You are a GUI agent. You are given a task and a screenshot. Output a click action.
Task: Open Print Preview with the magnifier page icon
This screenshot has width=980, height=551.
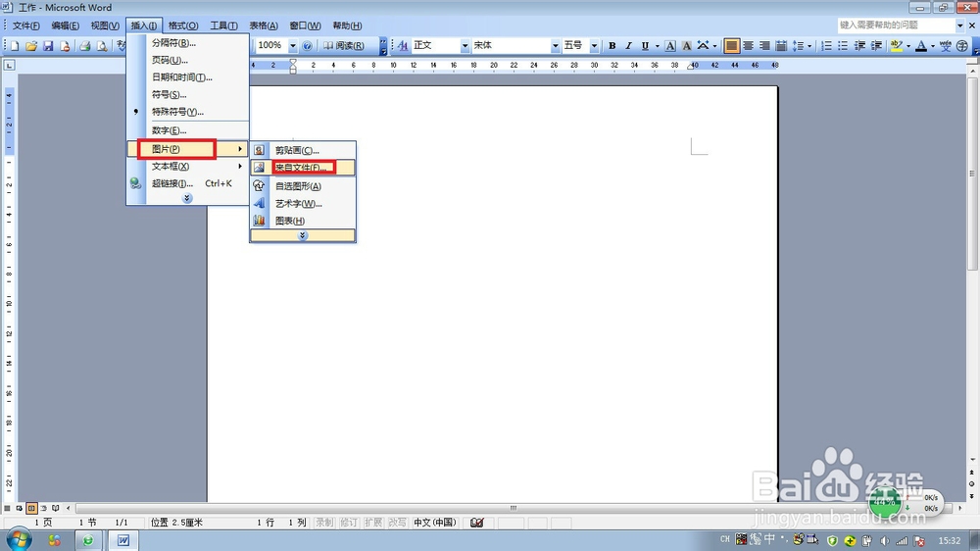click(x=102, y=46)
